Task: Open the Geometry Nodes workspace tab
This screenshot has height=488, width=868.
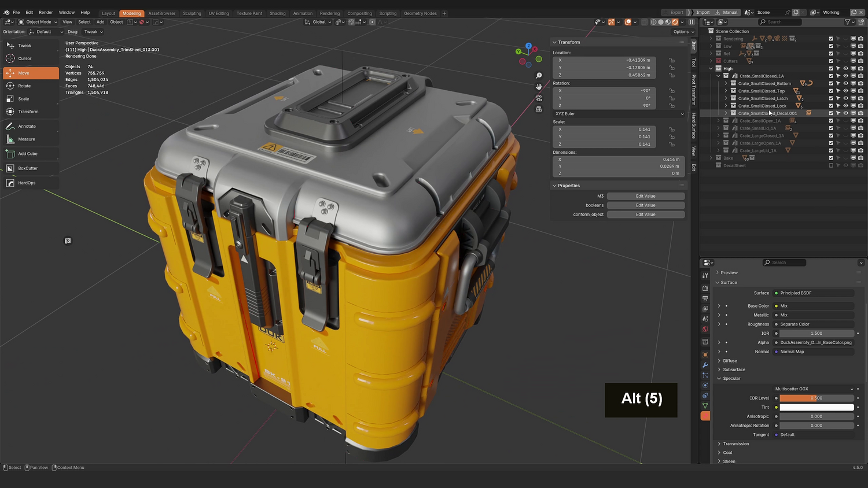Action: click(420, 13)
